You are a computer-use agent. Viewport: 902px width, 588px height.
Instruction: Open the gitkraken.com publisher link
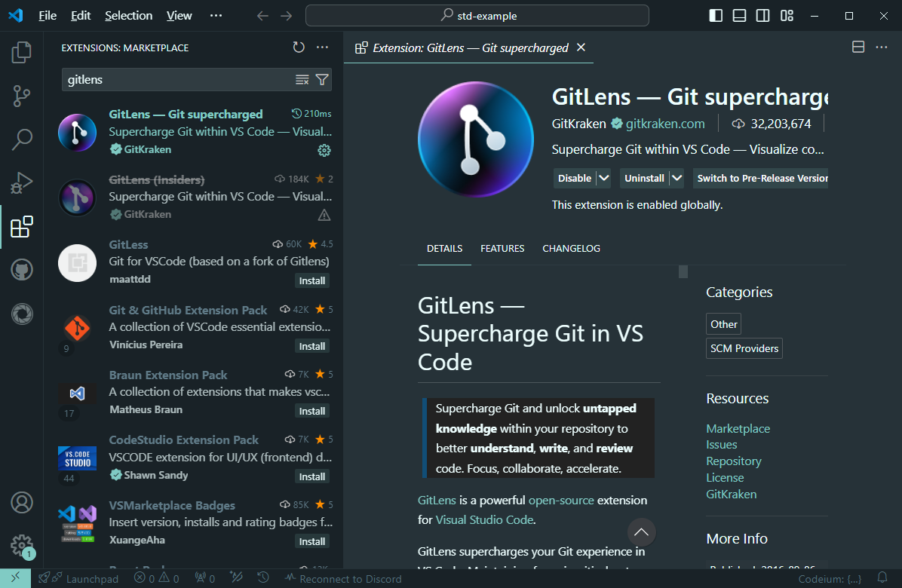click(x=665, y=124)
